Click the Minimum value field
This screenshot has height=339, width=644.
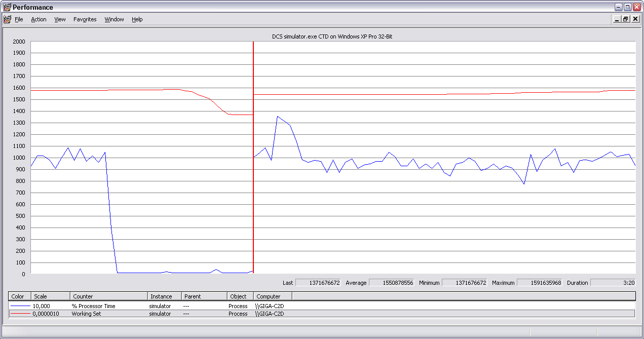[x=465, y=283]
